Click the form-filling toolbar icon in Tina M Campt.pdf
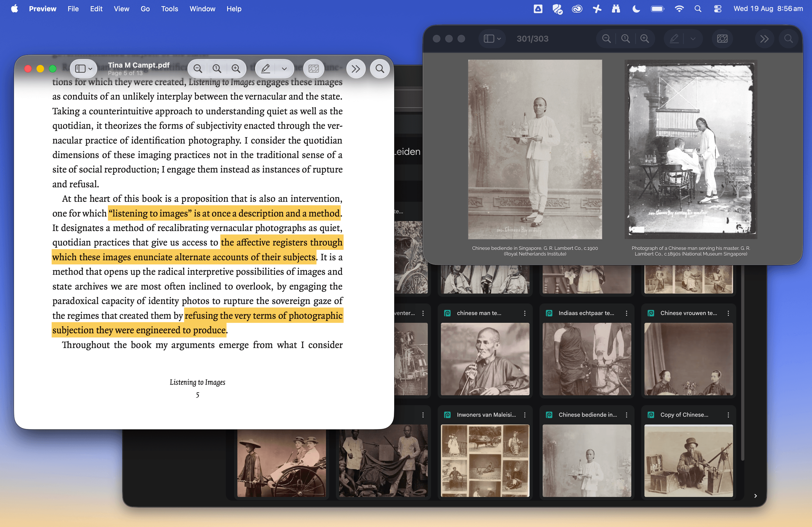812x527 pixels. tap(314, 68)
